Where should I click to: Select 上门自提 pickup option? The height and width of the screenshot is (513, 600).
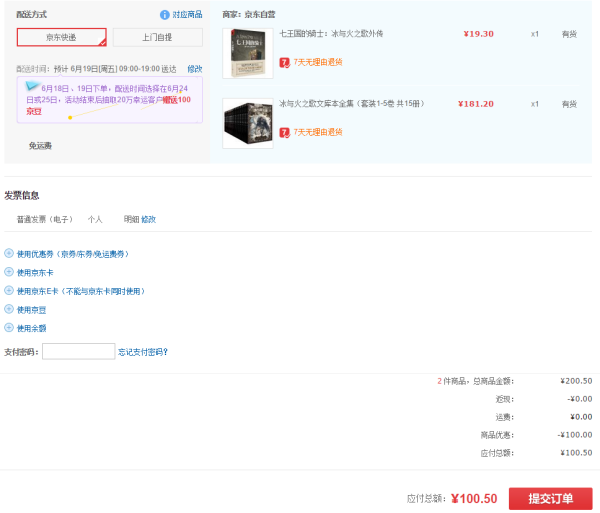tap(158, 37)
